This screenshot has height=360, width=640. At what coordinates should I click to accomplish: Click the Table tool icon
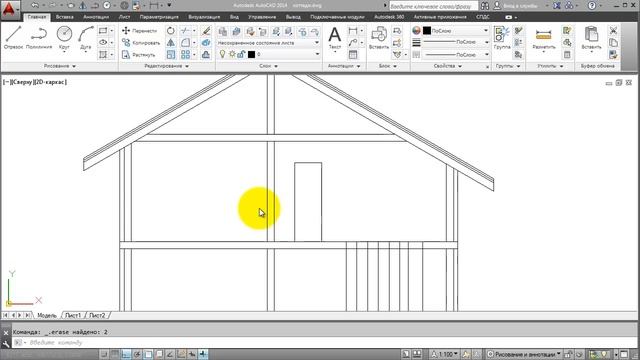pos(353,54)
